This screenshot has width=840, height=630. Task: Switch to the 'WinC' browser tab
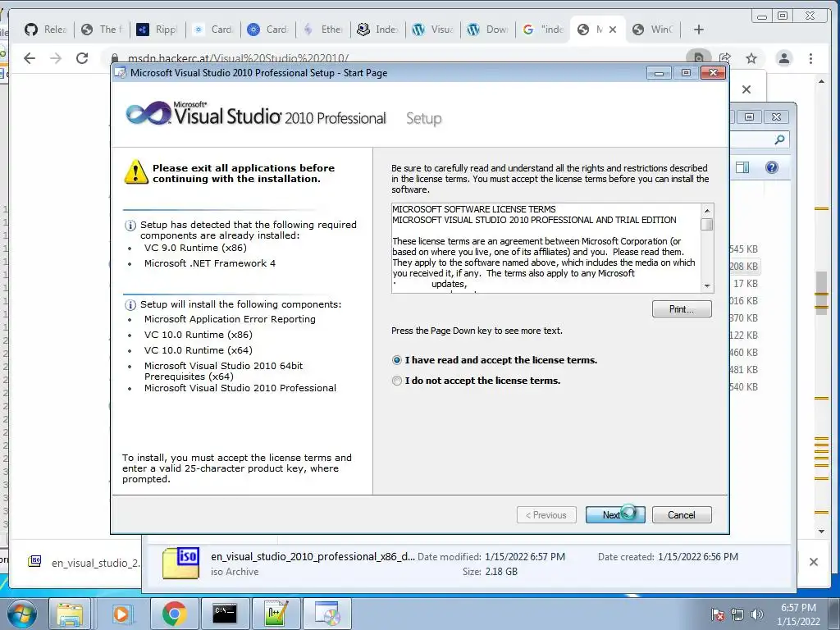pyautogui.click(x=652, y=30)
